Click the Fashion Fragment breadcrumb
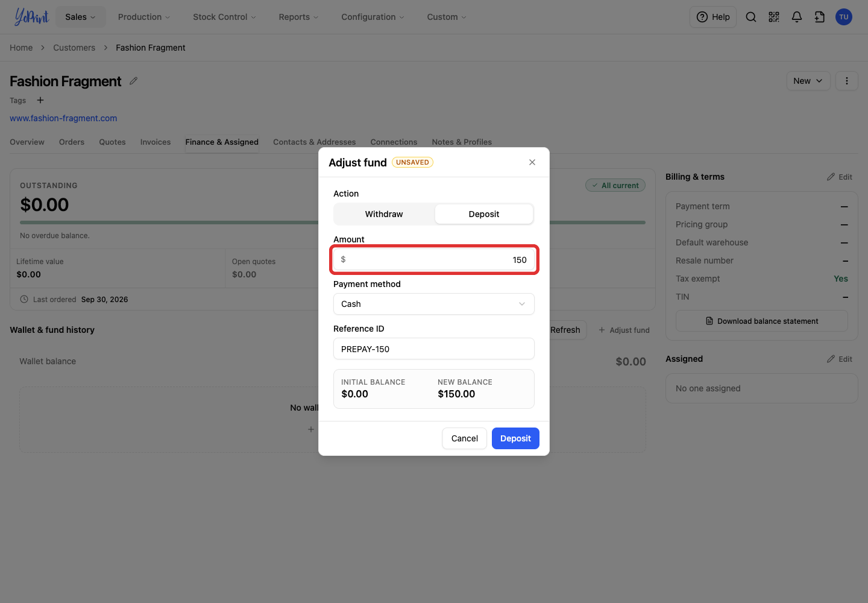Image resolution: width=868 pixels, height=603 pixels. click(x=151, y=48)
